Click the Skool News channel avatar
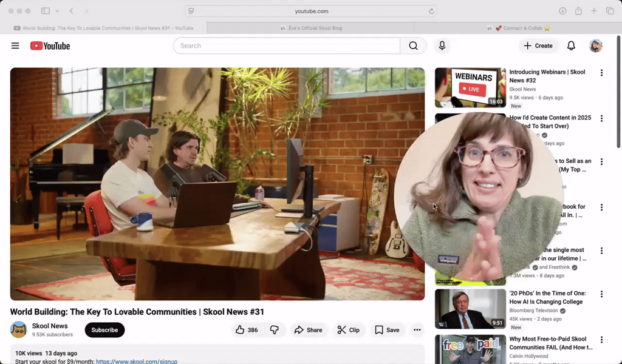Viewport: 622px width, 364px height. (18, 330)
